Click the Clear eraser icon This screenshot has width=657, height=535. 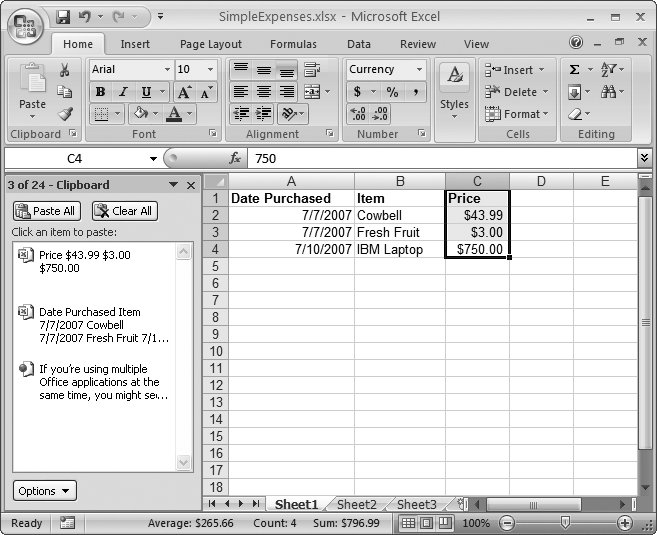click(575, 114)
